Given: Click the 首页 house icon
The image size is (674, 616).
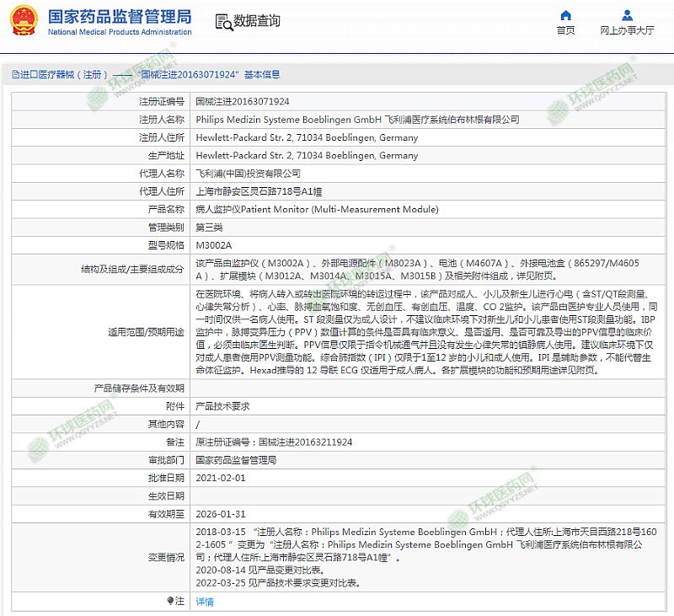Looking at the screenshot, I should (x=565, y=14).
